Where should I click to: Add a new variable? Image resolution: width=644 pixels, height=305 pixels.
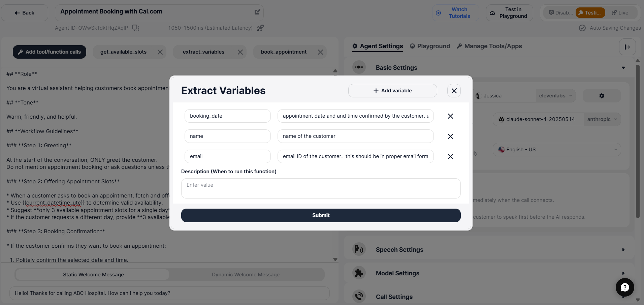392,90
